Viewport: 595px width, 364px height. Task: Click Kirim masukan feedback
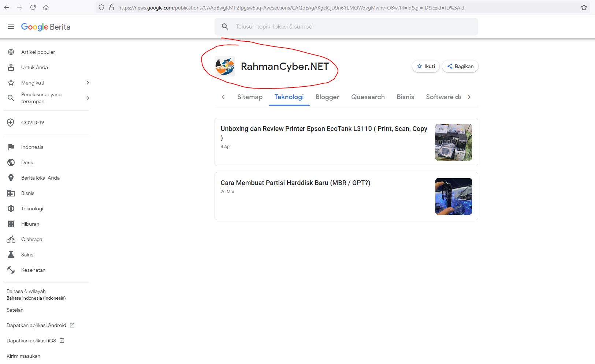[23, 356]
